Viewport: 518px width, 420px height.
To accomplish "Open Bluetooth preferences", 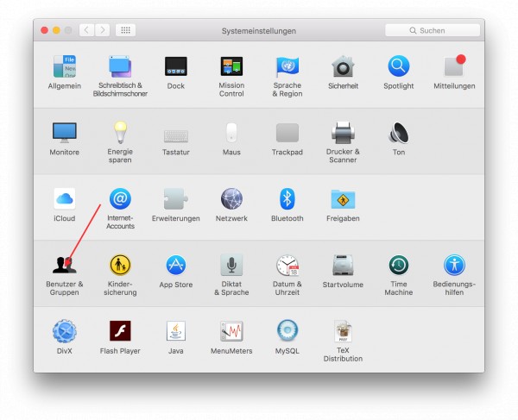I will coord(287,198).
